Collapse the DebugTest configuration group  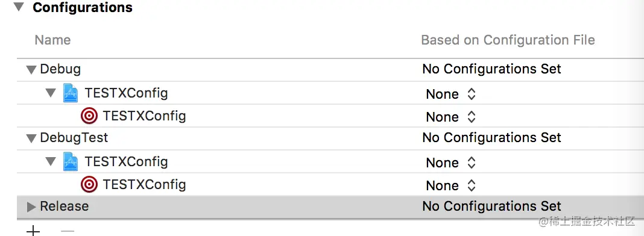click(x=31, y=138)
